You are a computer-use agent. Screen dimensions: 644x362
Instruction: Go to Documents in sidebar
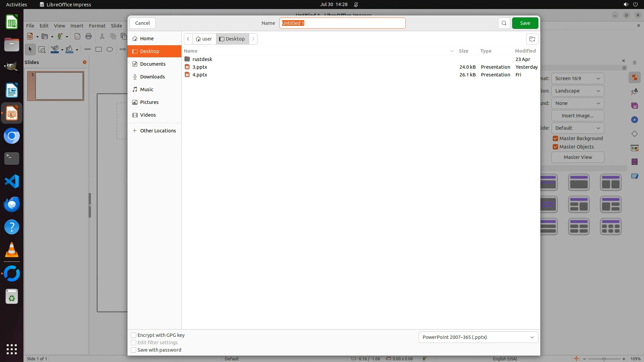pyautogui.click(x=153, y=64)
